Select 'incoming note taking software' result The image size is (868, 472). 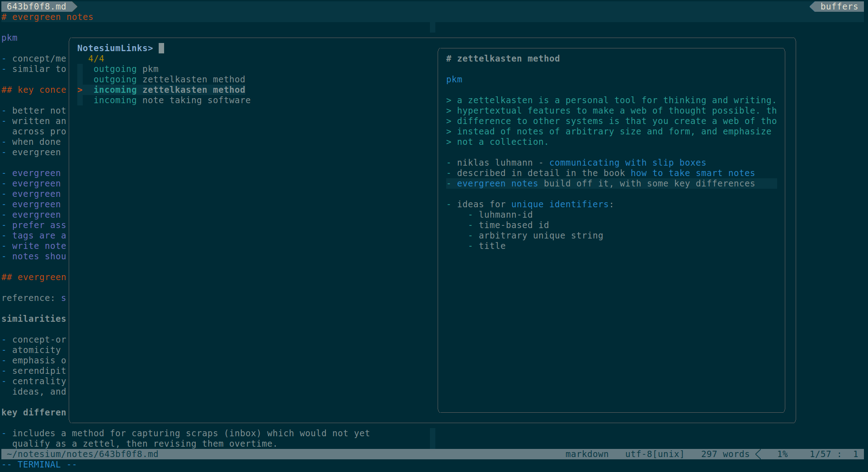point(172,100)
